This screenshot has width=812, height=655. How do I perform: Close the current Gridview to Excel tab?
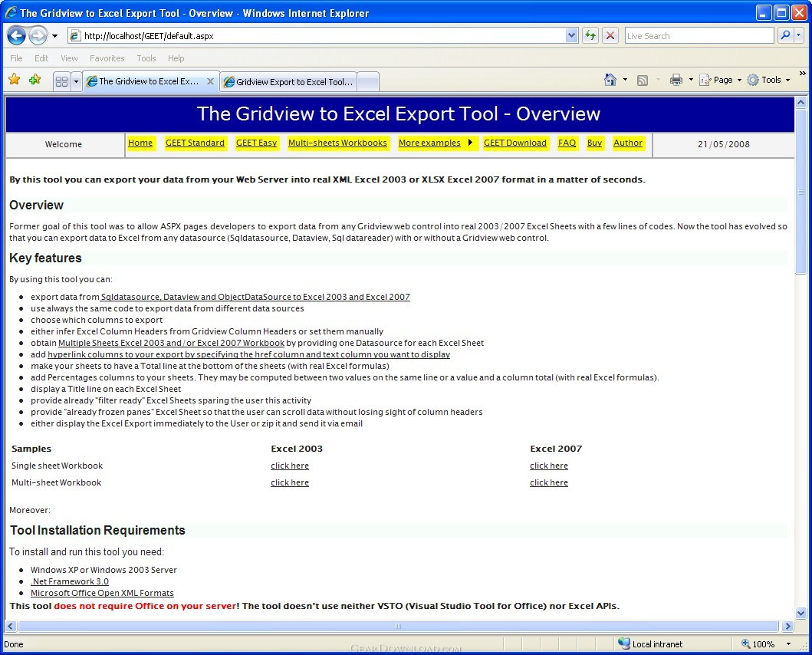pyautogui.click(x=210, y=81)
